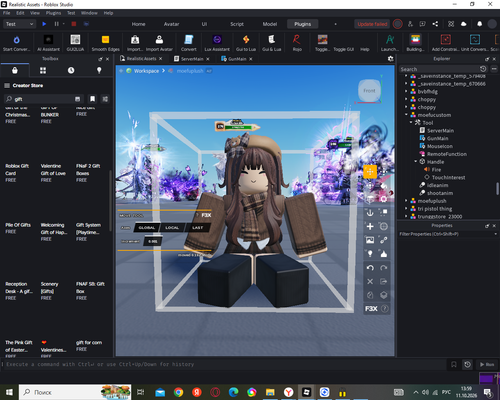500x400 pixels.
Task: Close the GunMain tab
Action: [x=251, y=59]
